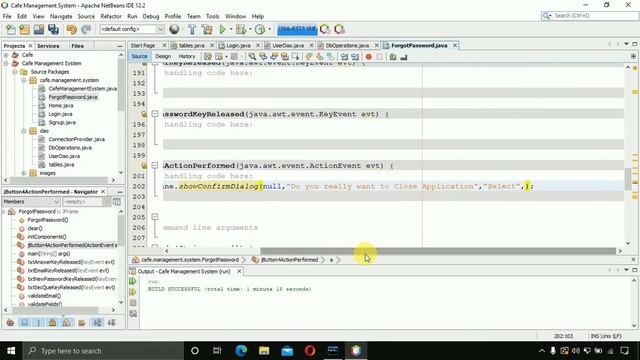Click the Redo toolbar icon

tap(86, 29)
